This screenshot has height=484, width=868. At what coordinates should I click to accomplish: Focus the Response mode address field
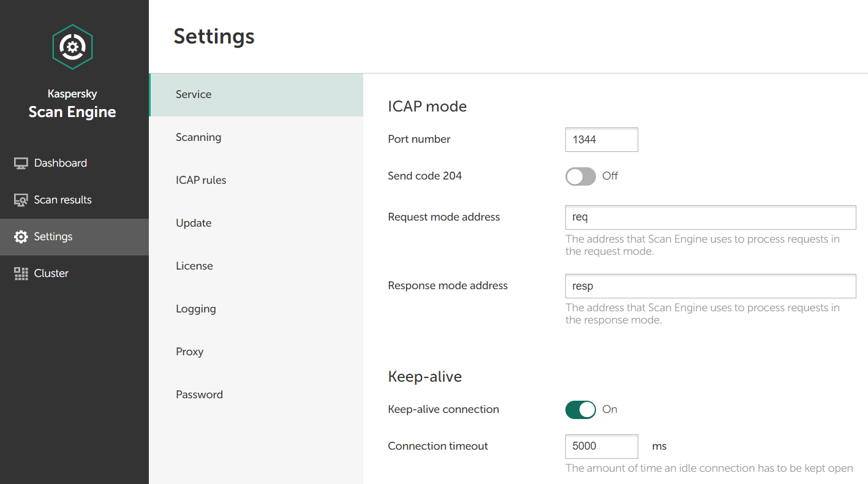coord(710,286)
